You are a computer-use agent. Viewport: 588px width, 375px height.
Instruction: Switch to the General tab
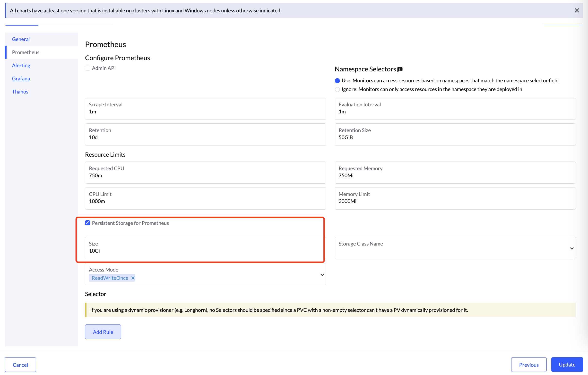coord(21,39)
